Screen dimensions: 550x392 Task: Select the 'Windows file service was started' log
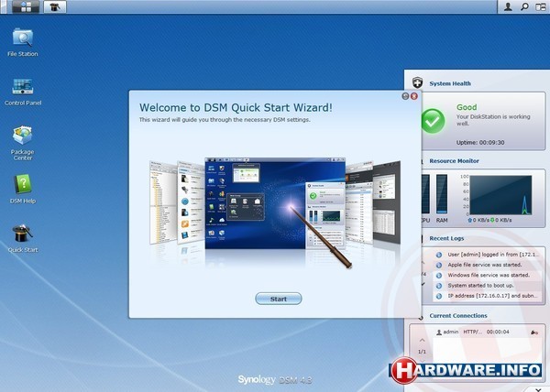click(x=487, y=276)
